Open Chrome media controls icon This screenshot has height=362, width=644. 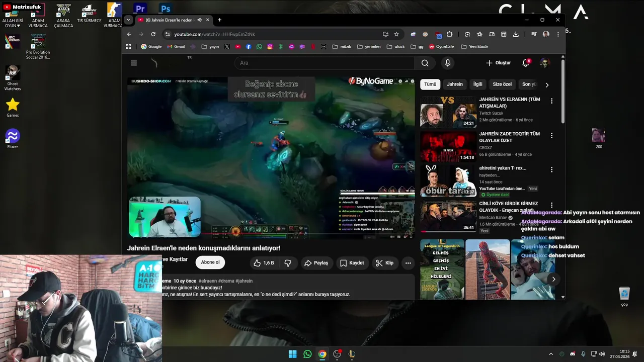pos(534,34)
